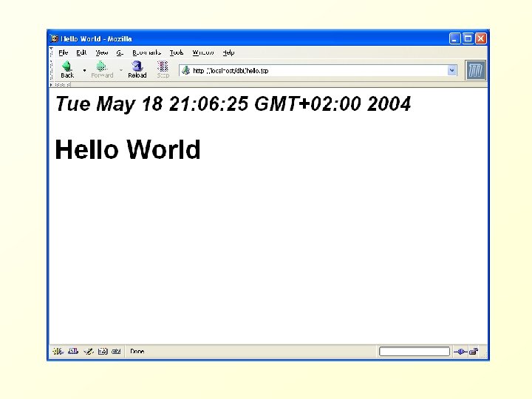Expand the address bar URL dropdown
The width and height of the screenshot is (532, 399).
click(x=451, y=71)
